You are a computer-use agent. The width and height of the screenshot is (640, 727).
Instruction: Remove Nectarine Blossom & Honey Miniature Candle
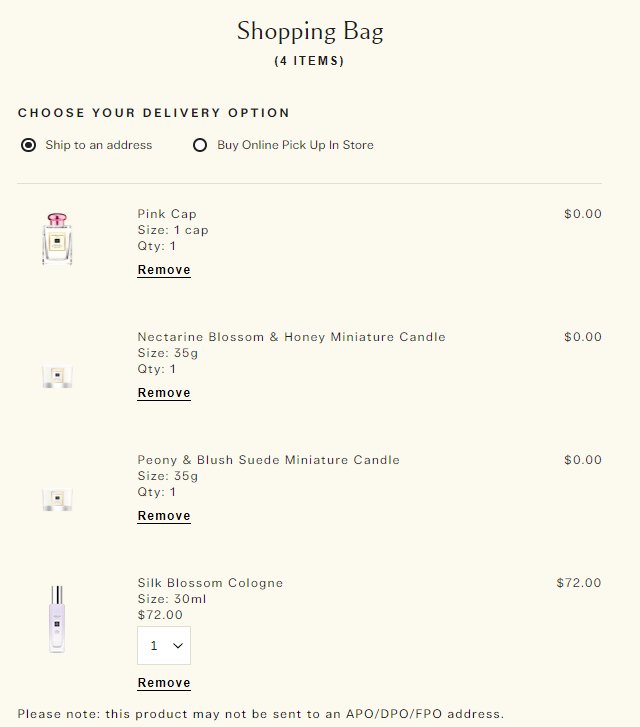pyautogui.click(x=164, y=393)
